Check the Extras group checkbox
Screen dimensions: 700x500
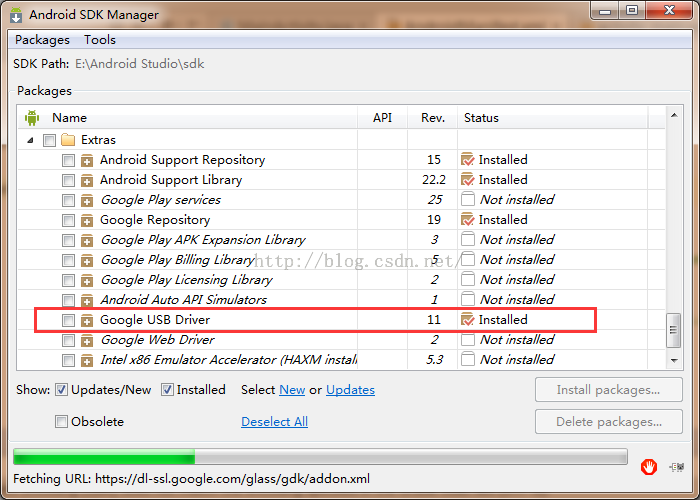pos(49,140)
